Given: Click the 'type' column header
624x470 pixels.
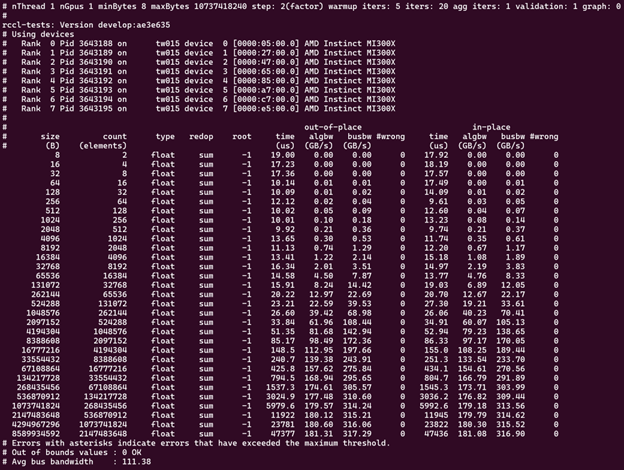Looking at the screenshot, I should click(165, 135).
